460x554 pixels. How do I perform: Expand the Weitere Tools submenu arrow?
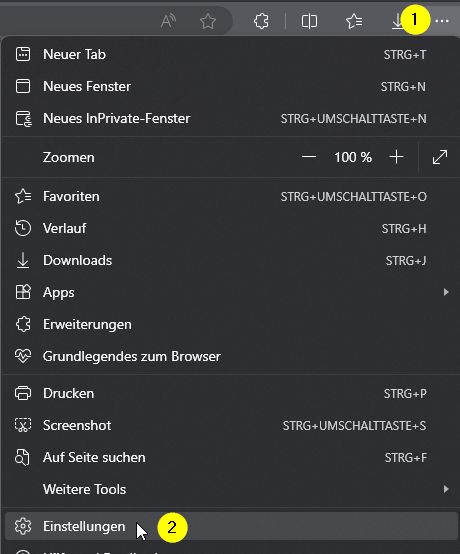point(446,489)
